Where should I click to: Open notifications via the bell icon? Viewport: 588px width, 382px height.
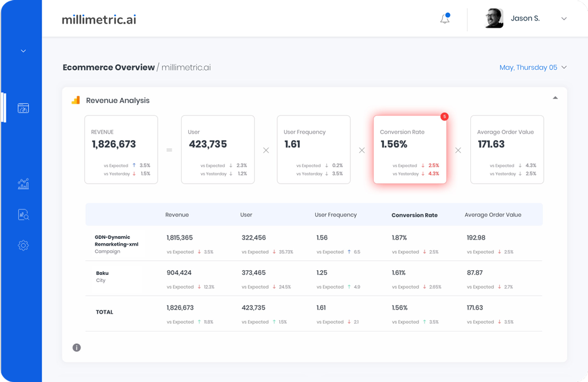[x=444, y=18]
